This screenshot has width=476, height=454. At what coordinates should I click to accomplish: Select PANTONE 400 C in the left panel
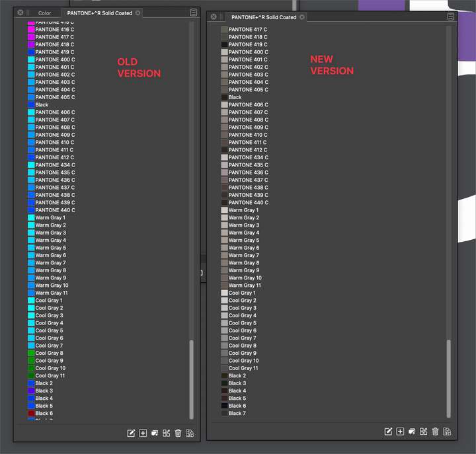point(55,59)
